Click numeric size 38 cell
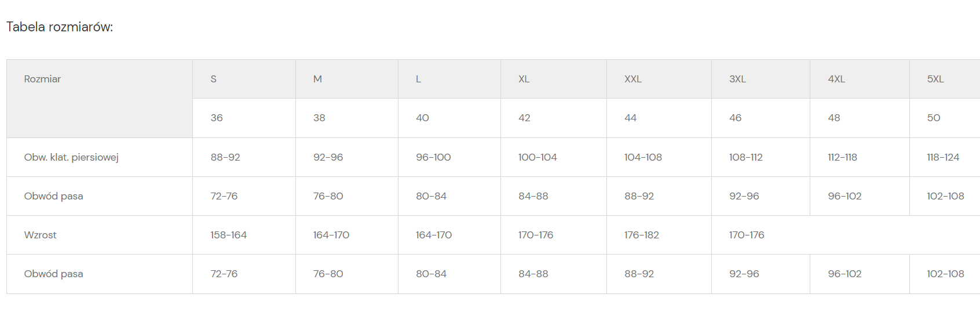980x312 pixels. (x=319, y=118)
